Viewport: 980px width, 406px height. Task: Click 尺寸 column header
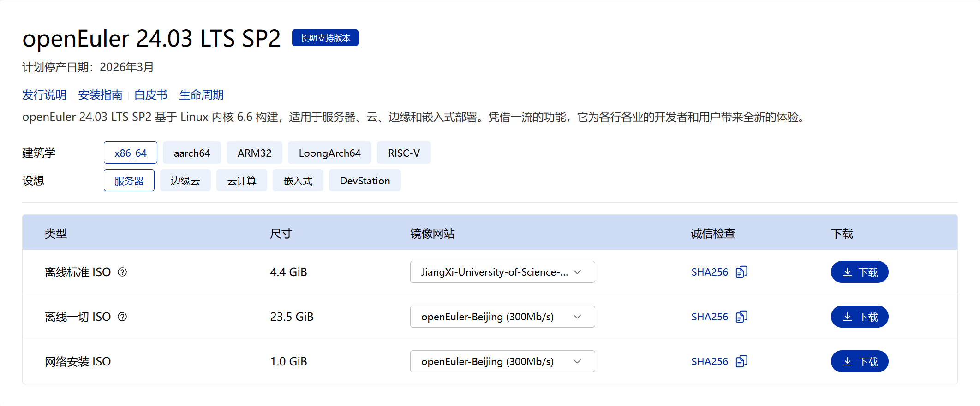(x=281, y=234)
